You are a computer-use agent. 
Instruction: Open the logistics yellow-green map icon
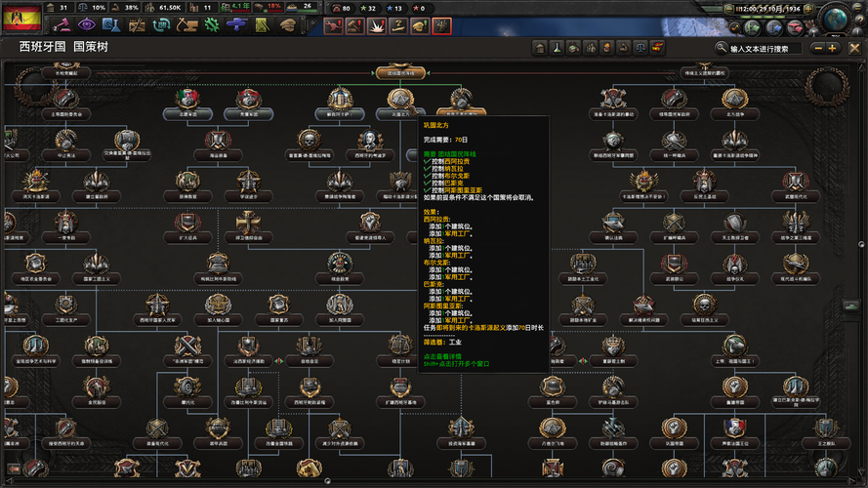point(262,25)
